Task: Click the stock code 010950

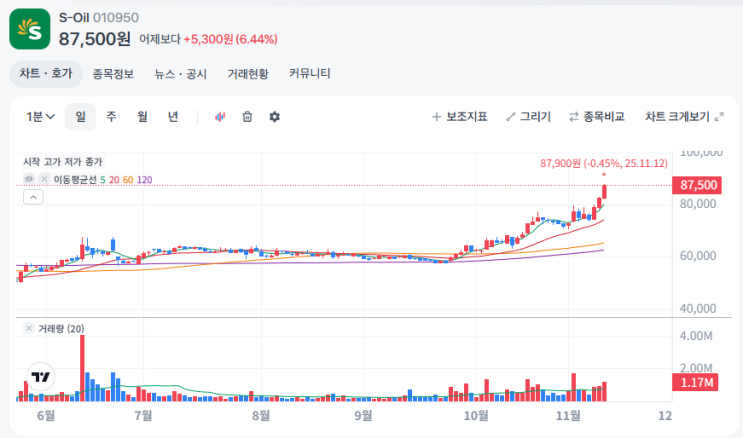Action: coord(116,18)
